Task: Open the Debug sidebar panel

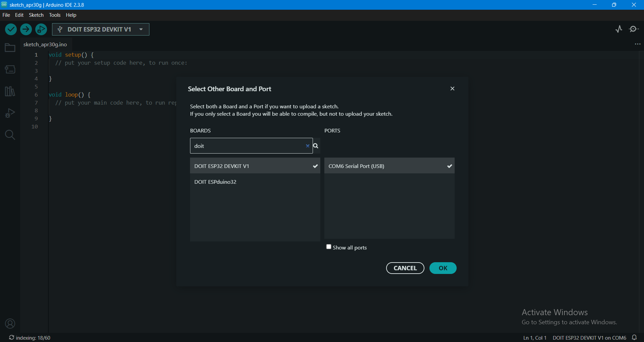Action: coord(10,113)
